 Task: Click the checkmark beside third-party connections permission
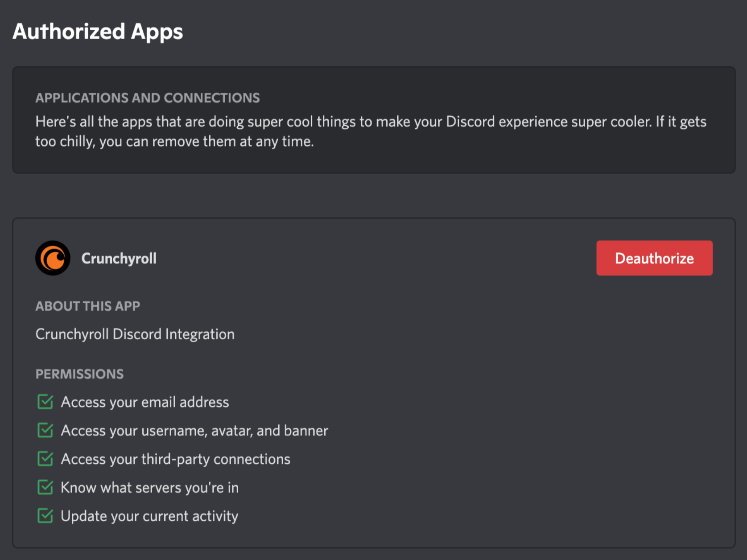click(45, 459)
